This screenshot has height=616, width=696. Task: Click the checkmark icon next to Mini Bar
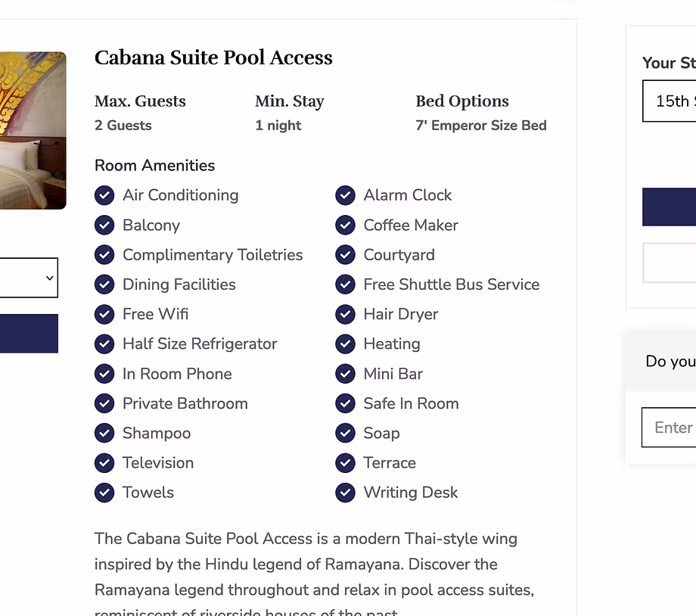(x=345, y=374)
